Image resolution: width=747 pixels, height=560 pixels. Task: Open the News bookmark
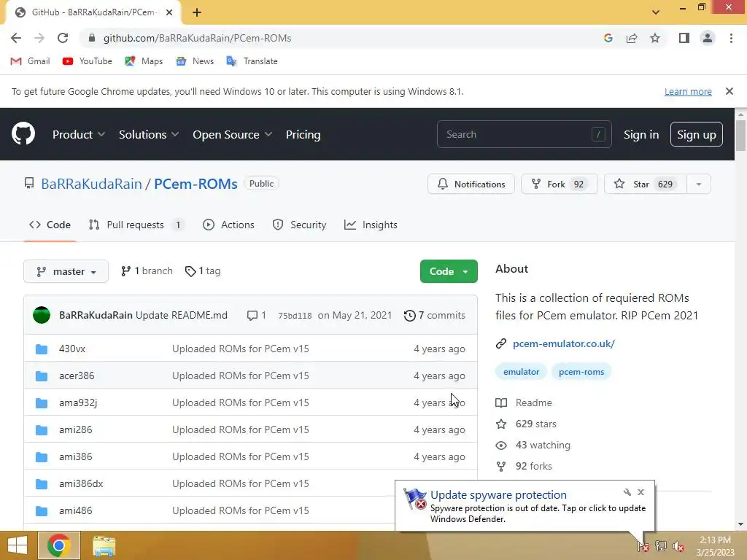point(195,61)
